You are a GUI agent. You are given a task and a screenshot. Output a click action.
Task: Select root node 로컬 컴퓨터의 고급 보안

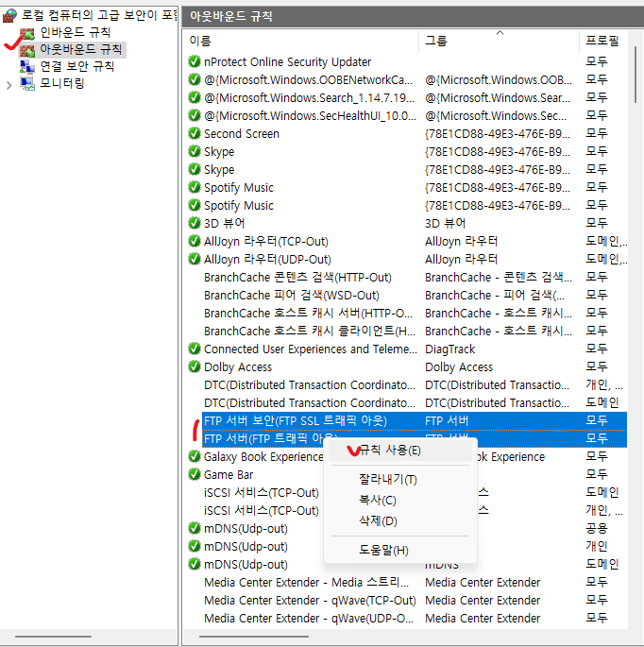pyautogui.click(x=99, y=15)
